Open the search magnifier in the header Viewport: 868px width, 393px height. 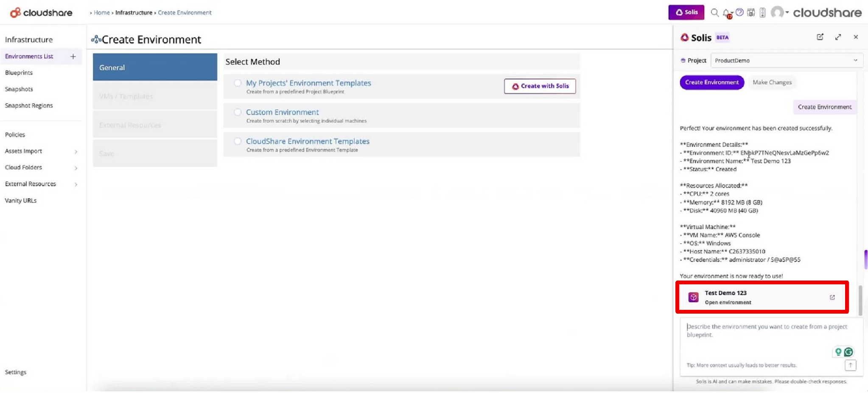[x=715, y=13]
